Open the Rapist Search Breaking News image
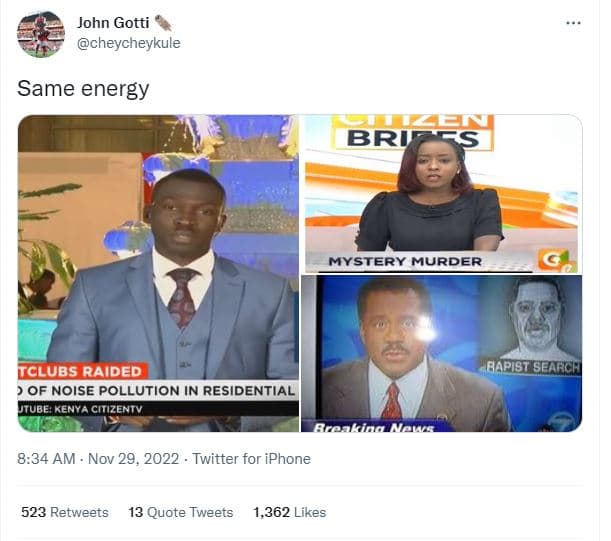The height and width of the screenshot is (541, 611). coord(442,354)
